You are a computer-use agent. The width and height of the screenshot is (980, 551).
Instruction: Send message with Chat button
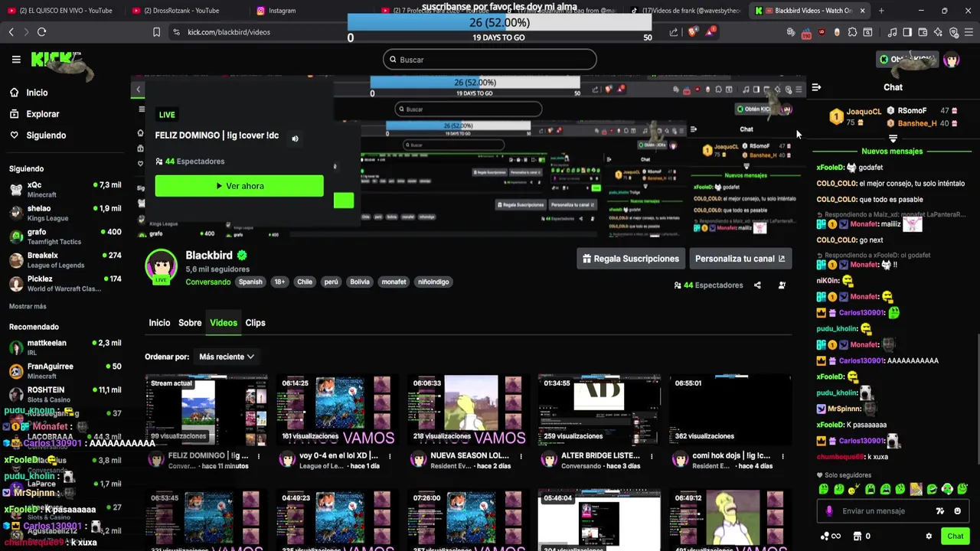[955, 536]
